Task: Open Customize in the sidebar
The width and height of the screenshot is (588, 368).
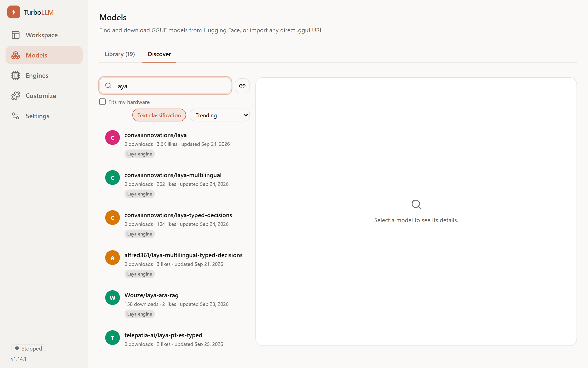Action: (44, 96)
